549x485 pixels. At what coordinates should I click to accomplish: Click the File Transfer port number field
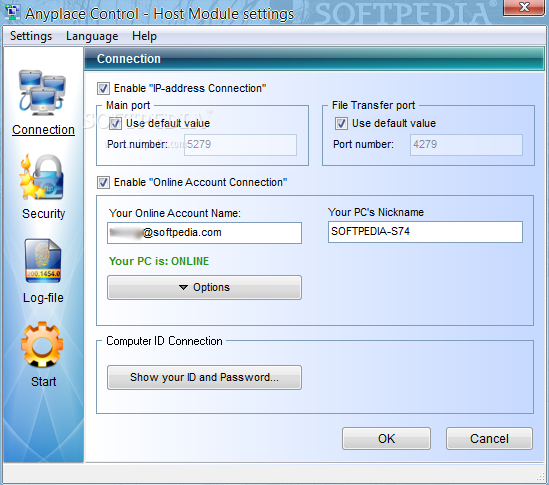466,145
